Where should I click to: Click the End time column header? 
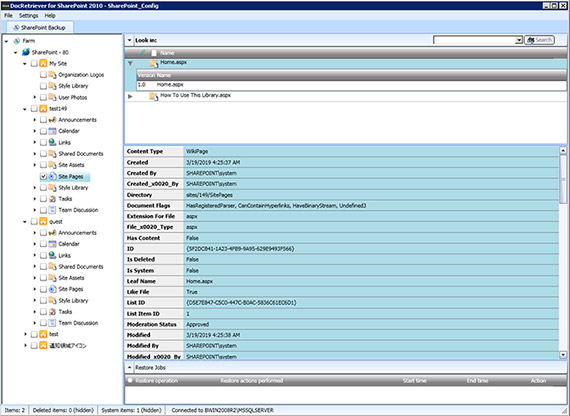pos(477,381)
